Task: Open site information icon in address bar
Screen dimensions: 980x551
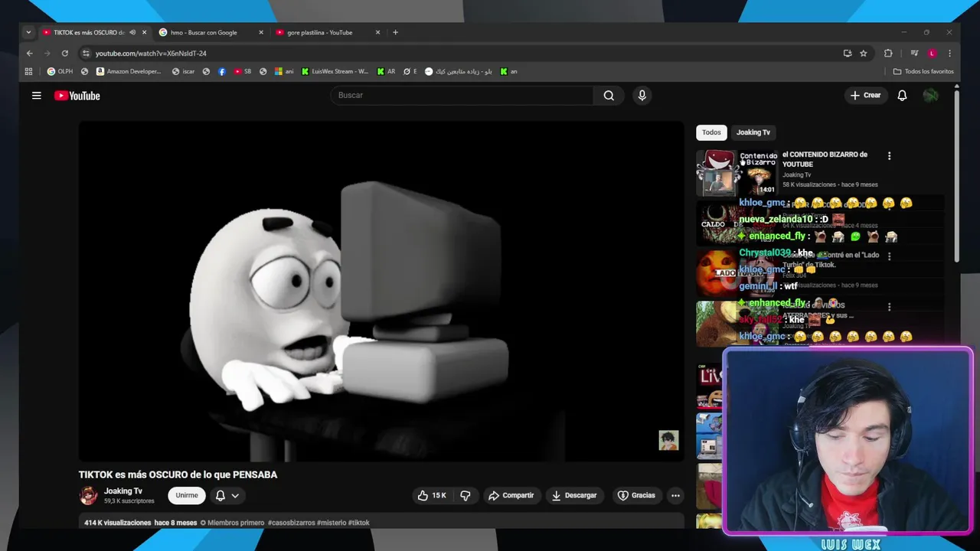Action: [x=87, y=54]
